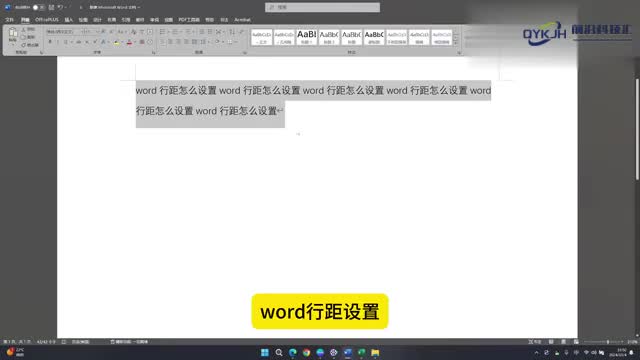The height and width of the screenshot is (360, 640).
Task: Select the Format Painter brush
Action: (24, 44)
